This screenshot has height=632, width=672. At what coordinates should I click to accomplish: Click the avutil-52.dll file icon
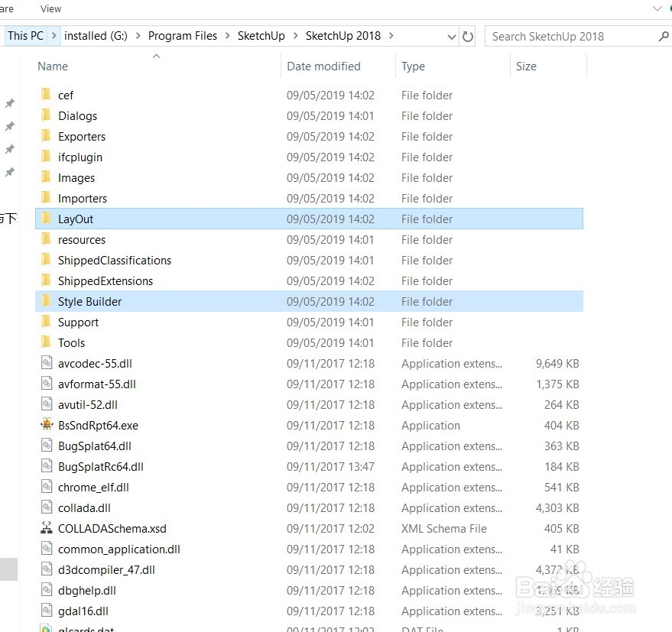click(47, 404)
